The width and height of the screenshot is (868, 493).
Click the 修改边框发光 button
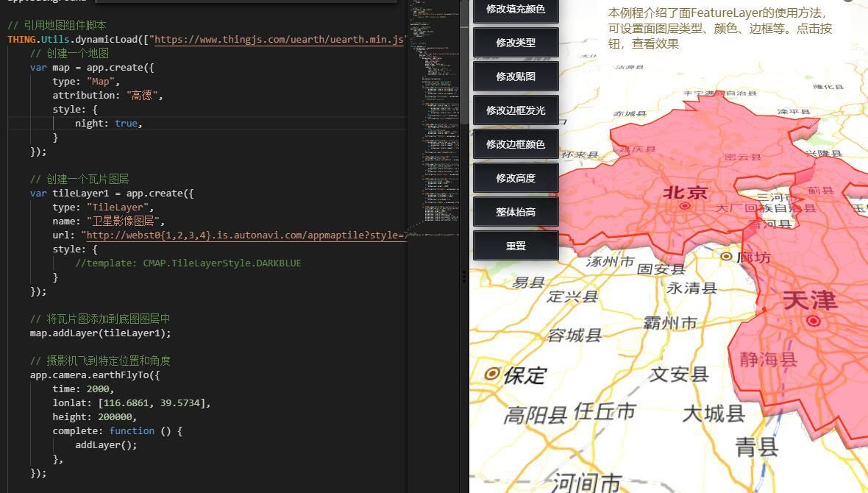[x=516, y=110]
